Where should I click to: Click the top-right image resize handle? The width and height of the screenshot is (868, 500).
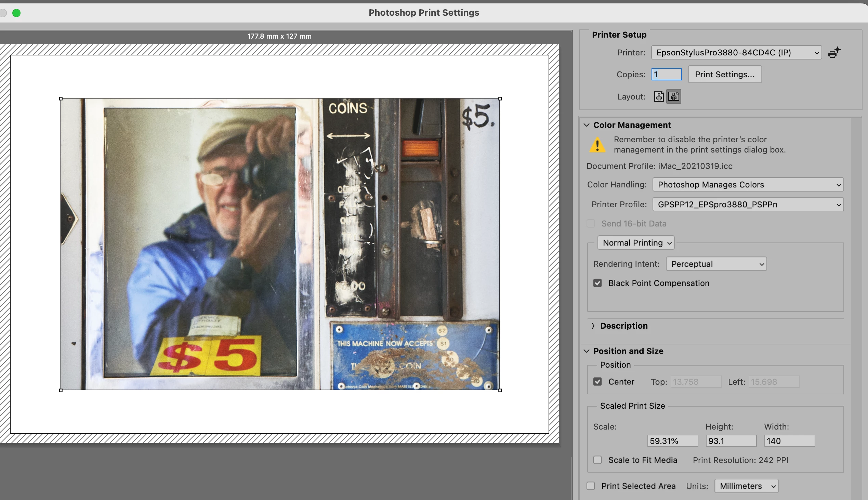(x=500, y=99)
